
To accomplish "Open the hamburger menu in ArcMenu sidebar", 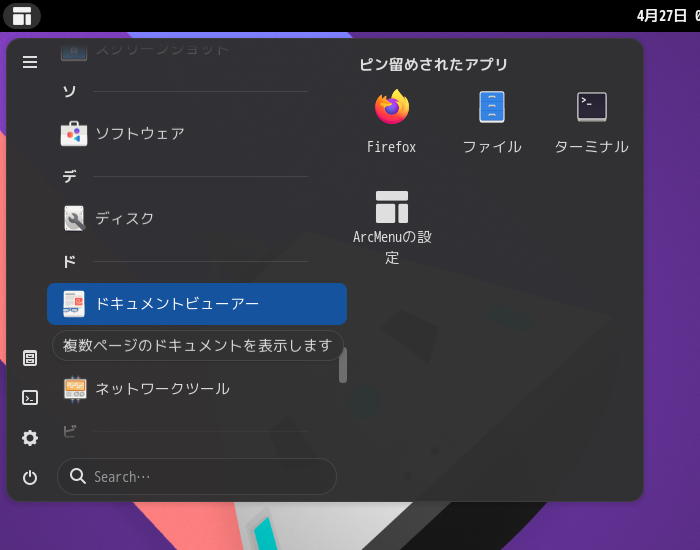I will coord(30,62).
